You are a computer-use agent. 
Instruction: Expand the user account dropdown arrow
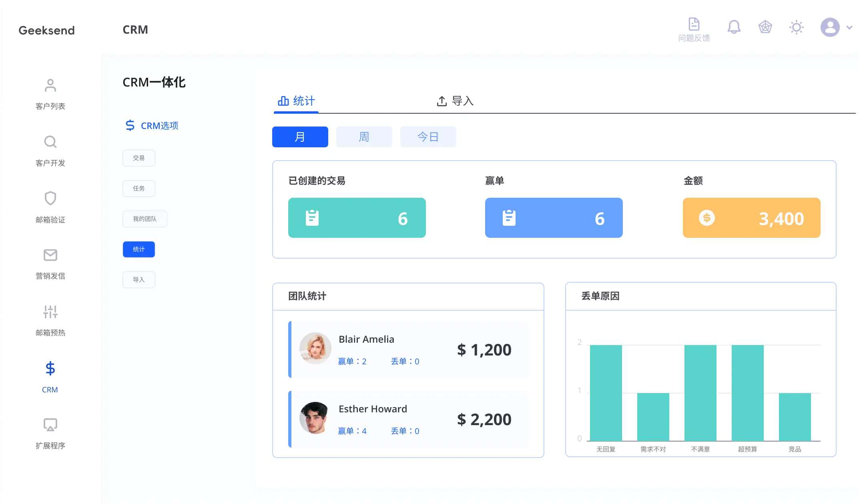(x=849, y=28)
